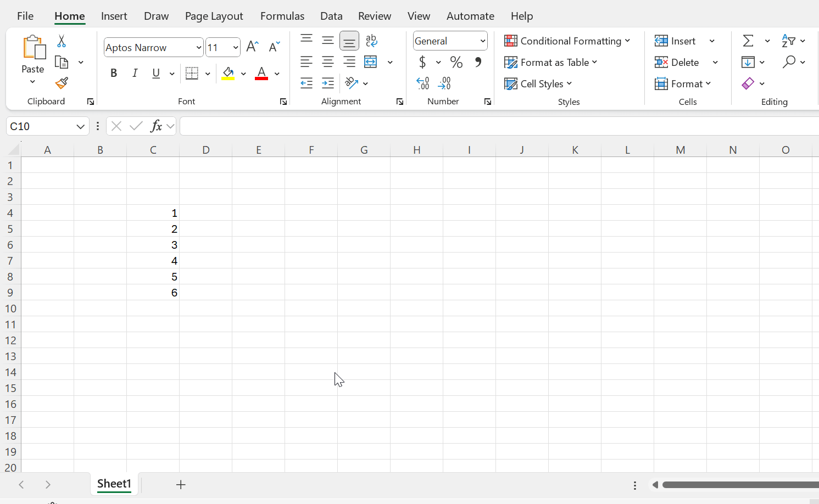
Task: Open the Name Box dropdown arrow
Action: 80,126
